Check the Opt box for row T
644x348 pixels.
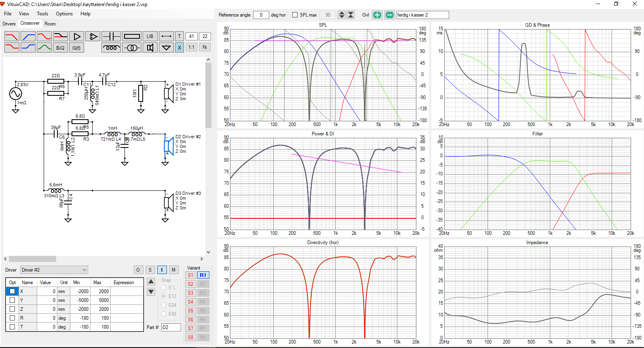12,327
